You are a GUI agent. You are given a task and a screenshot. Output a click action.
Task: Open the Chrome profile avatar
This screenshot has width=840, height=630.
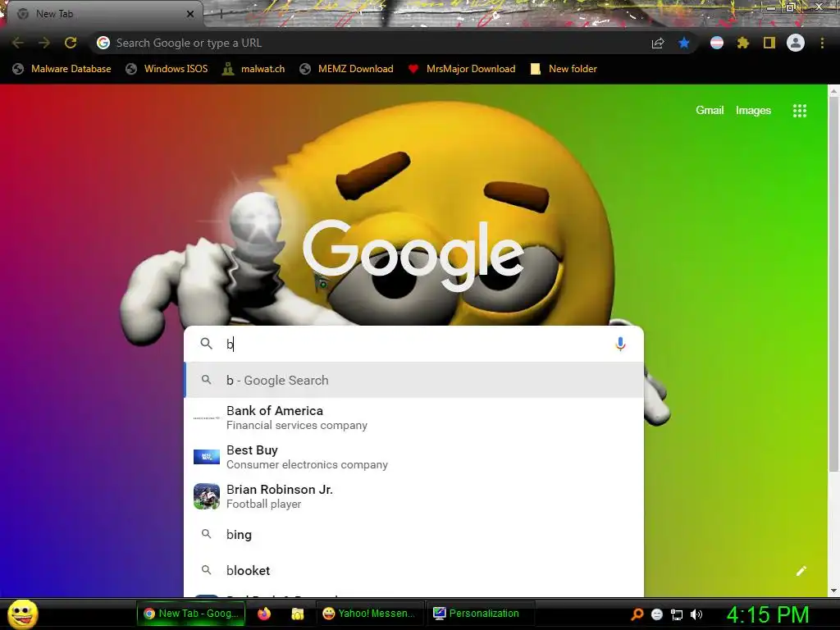pyautogui.click(x=796, y=43)
